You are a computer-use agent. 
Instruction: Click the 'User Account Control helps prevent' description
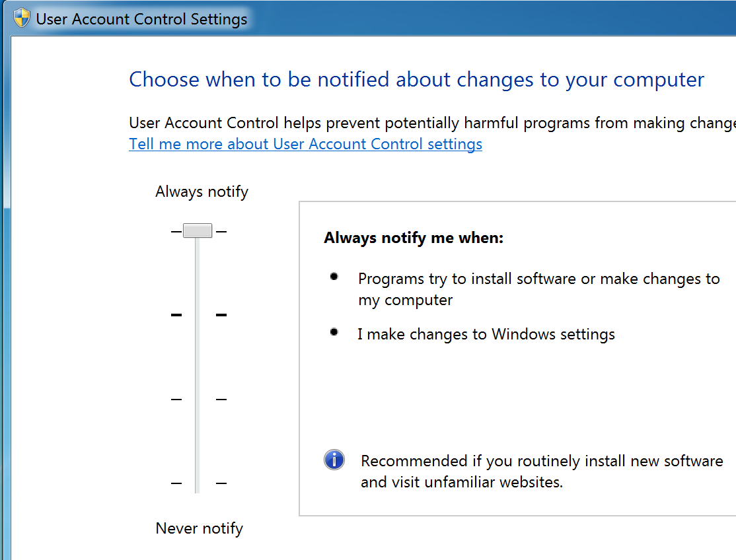(x=432, y=123)
